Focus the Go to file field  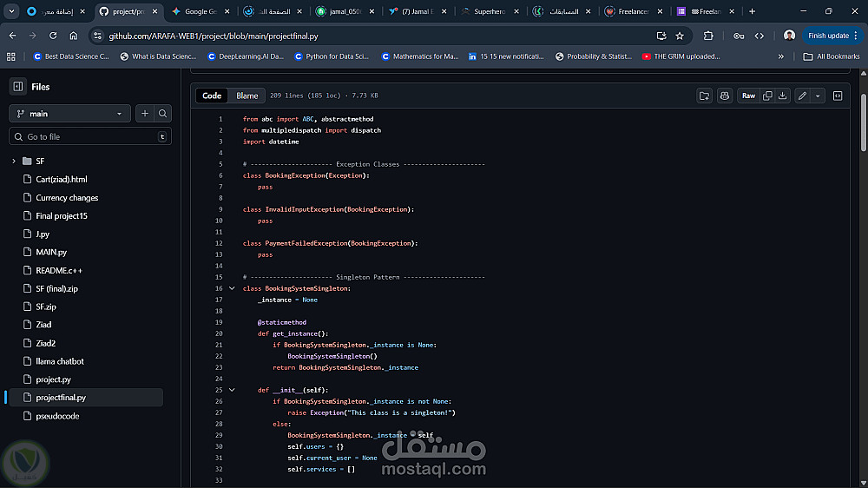point(90,136)
